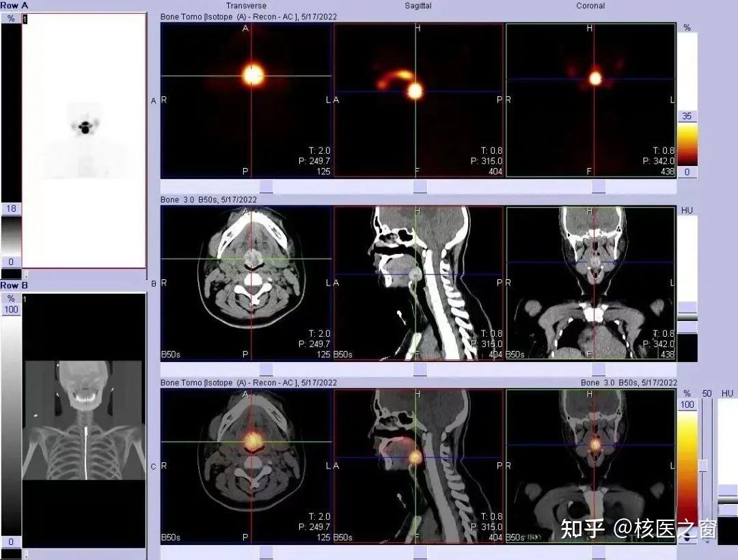Screen dimensions: 738x560
Task: Click the HU label beside the CT row
Action: click(x=687, y=210)
